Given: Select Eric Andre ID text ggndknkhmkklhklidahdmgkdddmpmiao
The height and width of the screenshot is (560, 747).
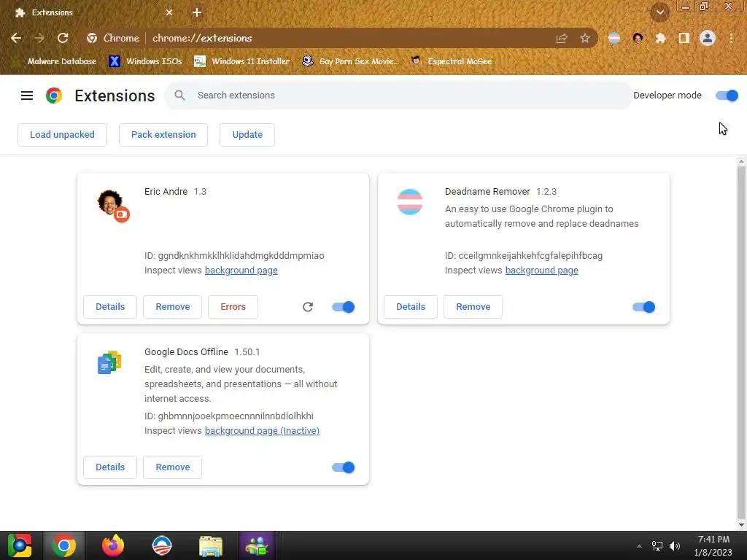Looking at the screenshot, I should (x=241, y=256).
